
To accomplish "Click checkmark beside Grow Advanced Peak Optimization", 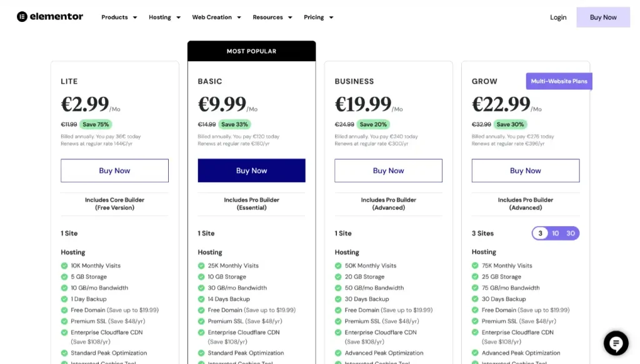I will (x=475, y=353).
